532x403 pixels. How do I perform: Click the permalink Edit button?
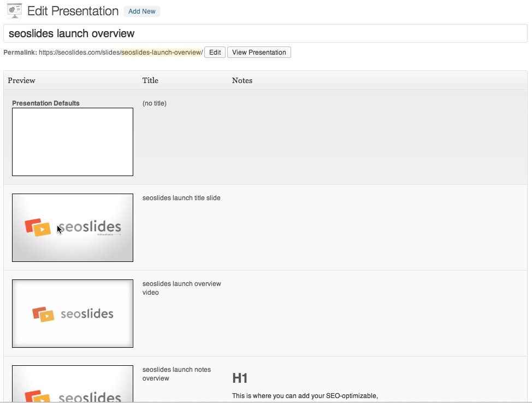coord(215,52)
